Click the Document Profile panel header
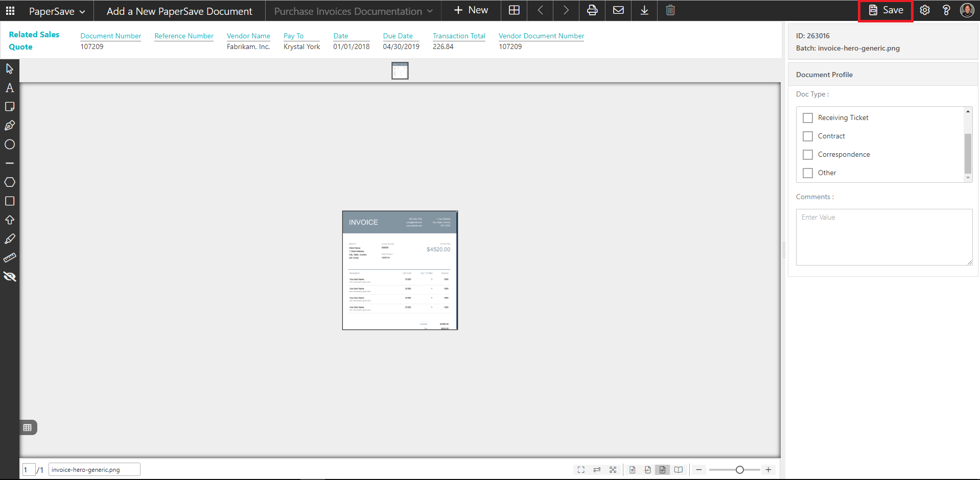This screenshot has width=980, height=480. tap(883, 75)
